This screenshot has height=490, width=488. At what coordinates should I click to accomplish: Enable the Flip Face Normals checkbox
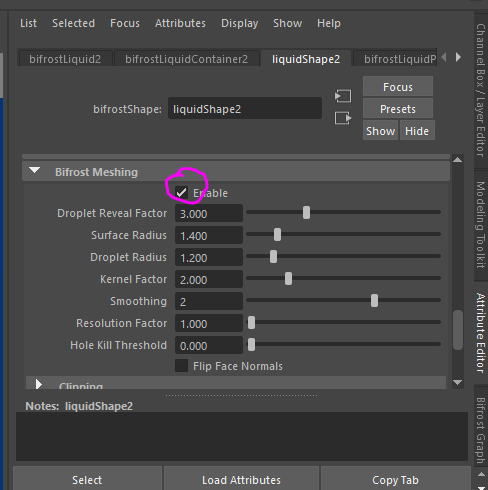(181, 366)
